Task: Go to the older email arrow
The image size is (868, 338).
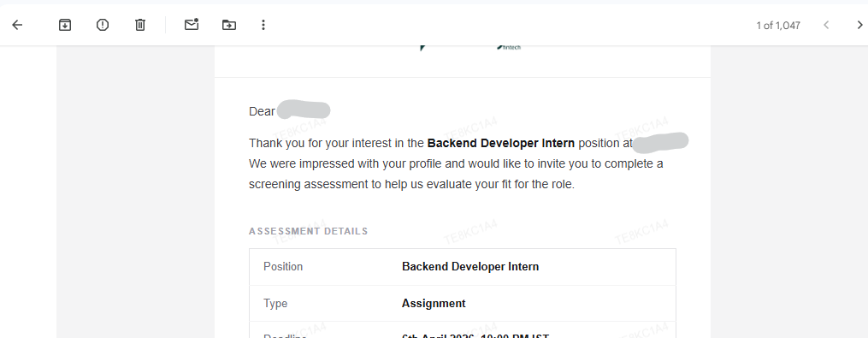Action: (859, 25)
